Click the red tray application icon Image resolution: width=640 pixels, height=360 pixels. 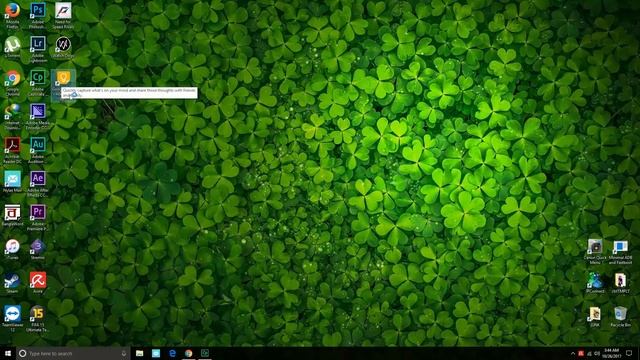[x=581, y=353]
